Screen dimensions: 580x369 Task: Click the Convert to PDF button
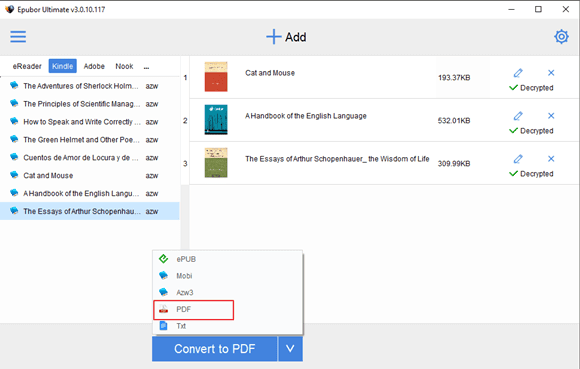pyautogui.click(x=215, y=349)
